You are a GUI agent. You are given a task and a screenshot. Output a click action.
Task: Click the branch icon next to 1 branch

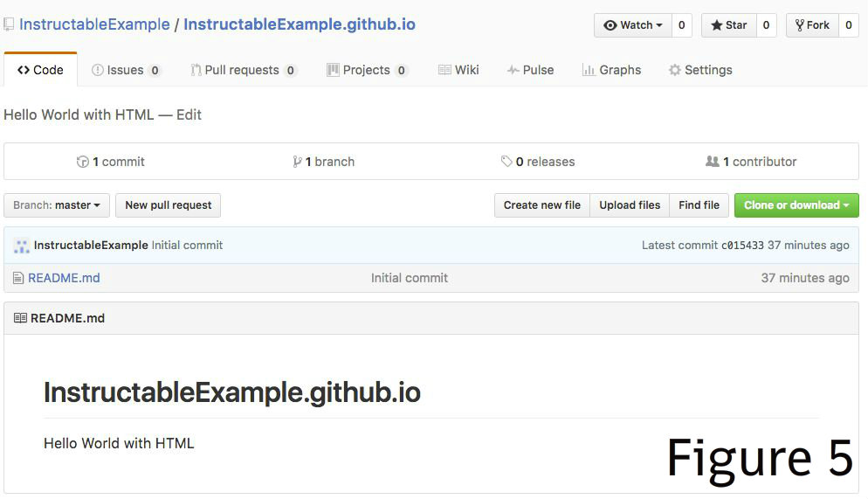pyautogui.click(x=297, y=162)
